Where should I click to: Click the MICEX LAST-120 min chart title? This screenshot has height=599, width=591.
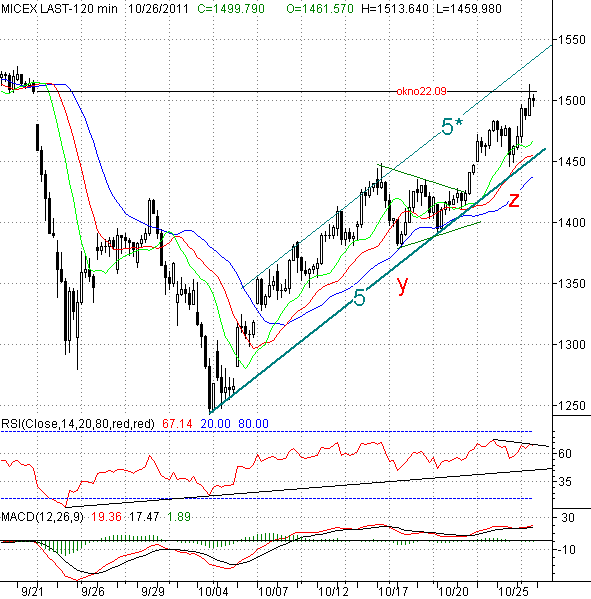point(59,8)
